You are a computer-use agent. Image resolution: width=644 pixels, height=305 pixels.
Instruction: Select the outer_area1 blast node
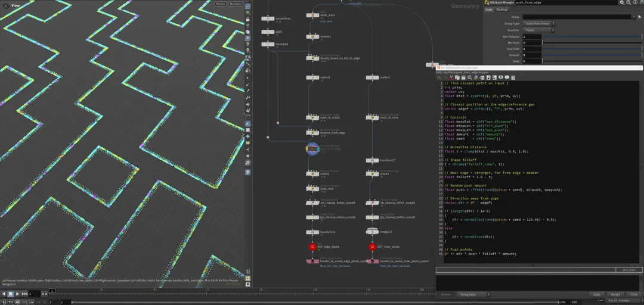[312, 15]
